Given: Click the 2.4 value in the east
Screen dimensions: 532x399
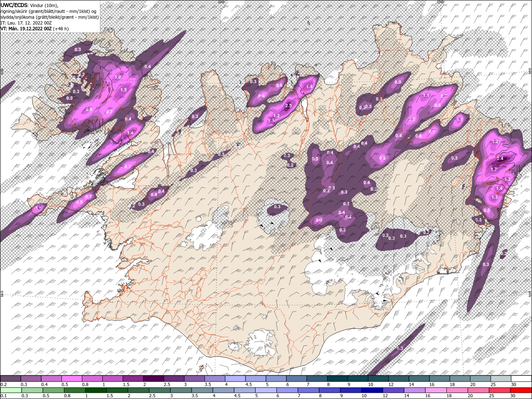Looking at the screenshot, I should point(500,158).
